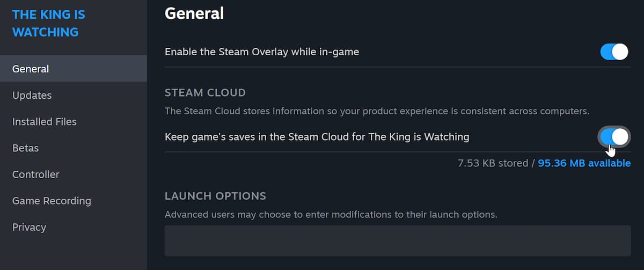Select Betas in the sidebar
Screen dimensions: 644x270
26,148
